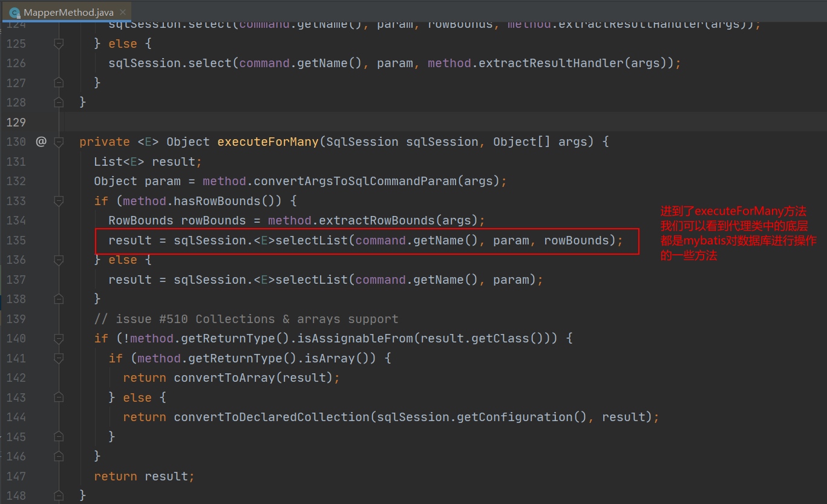Toggle fold marker on line 125 else block

pyautogui.click(x=59, y=44)
